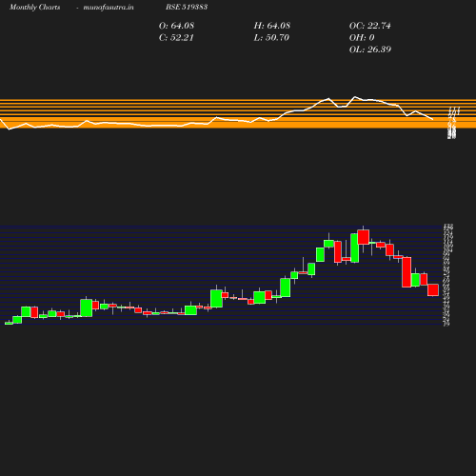This screenshot has width=476, height=476.
Task: Select the 'OH: 0' value
Action: pos(362,37)
